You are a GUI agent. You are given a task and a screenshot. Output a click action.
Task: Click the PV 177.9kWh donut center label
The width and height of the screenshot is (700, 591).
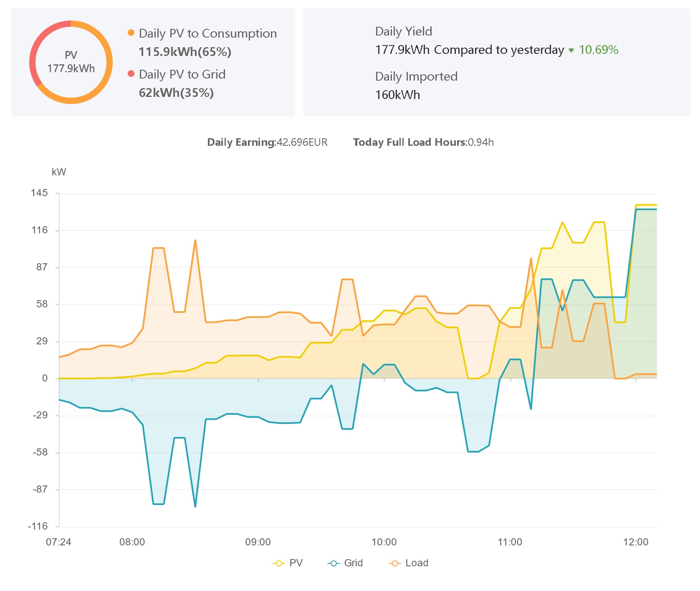click(x=71, y=62)
